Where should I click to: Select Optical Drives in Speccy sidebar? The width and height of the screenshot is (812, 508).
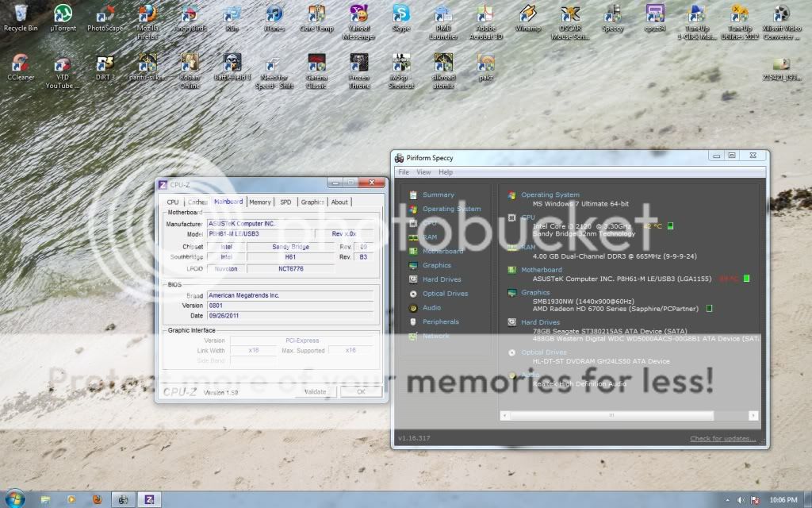click(445, 294)
